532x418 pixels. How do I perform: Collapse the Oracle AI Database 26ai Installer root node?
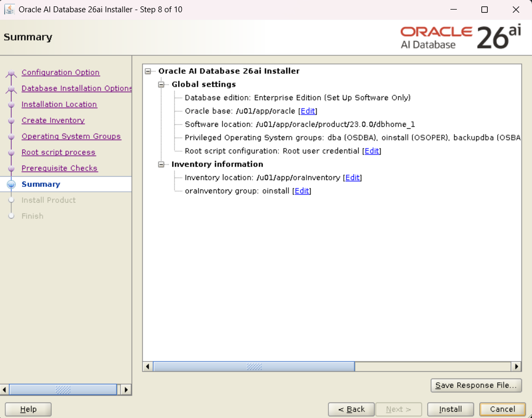pyautogui.click(x=148, y=71)
